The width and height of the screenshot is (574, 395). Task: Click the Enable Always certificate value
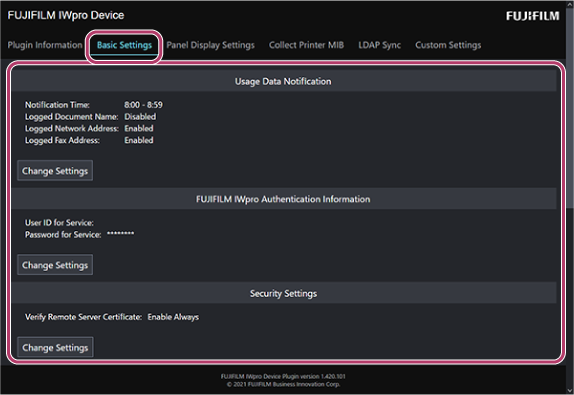tap(173, 317)
